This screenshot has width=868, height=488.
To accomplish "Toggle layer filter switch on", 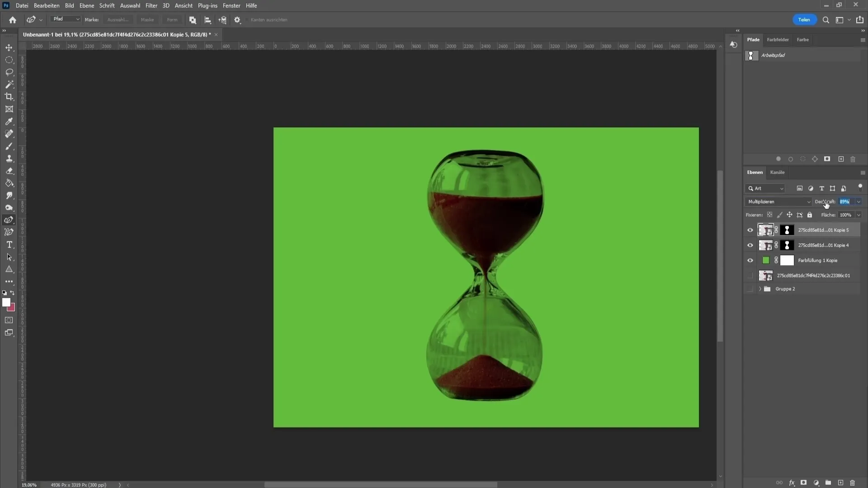I will [x=860, y=187].
